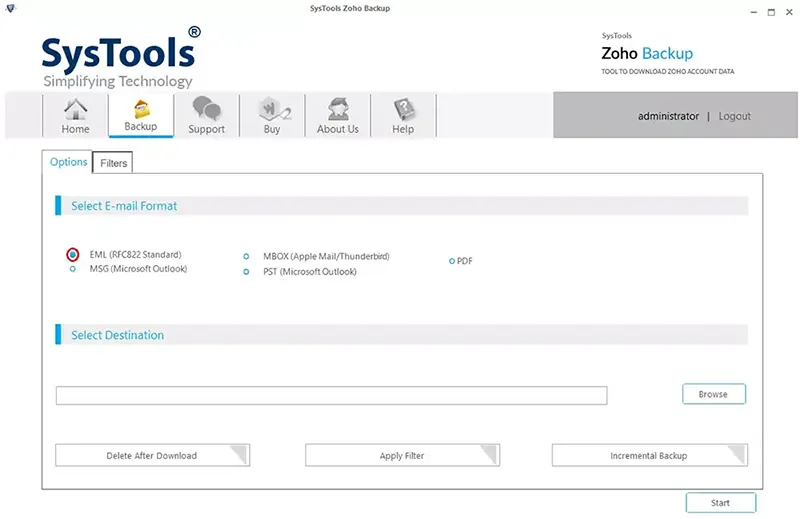Toggle the Incremental Backup option
Screen dimensions: 800x519
649,455
